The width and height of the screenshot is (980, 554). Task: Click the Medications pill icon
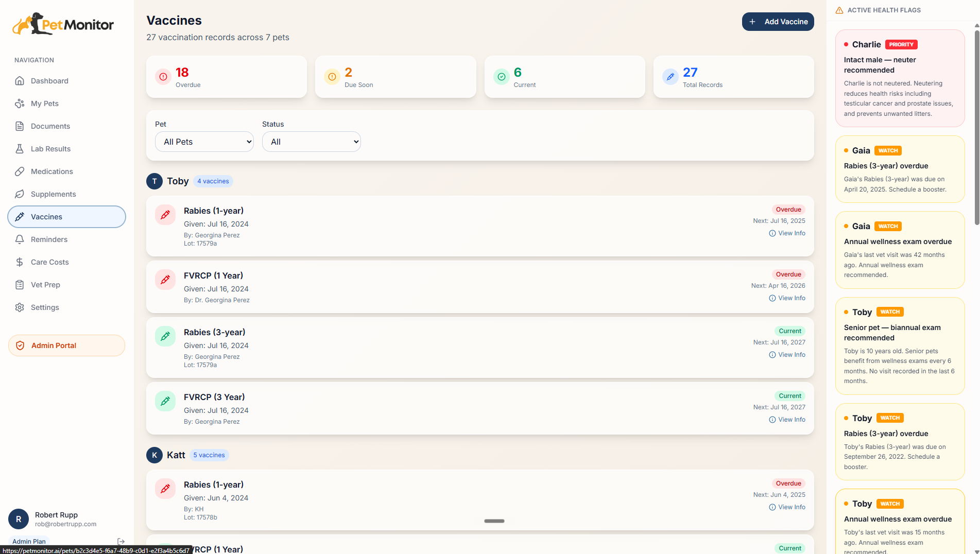point(20,171)
